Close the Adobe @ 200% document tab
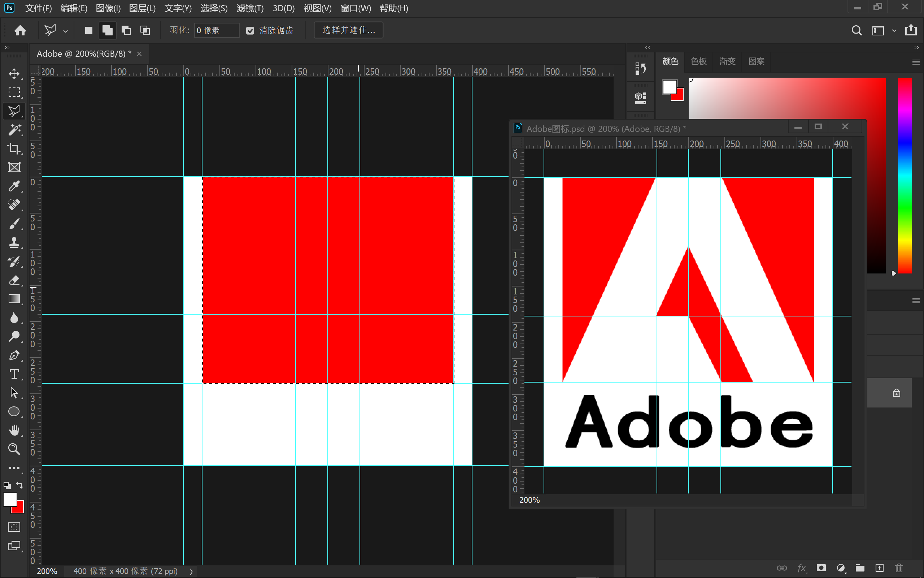Screen dimensions: 924x578 point(139,54)
